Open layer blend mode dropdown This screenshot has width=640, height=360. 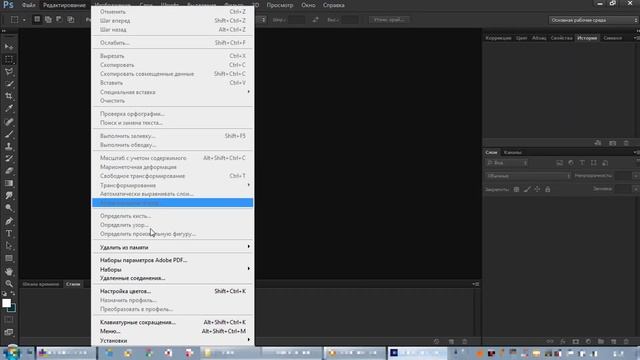pyautogui.click(x=528, y=176)
